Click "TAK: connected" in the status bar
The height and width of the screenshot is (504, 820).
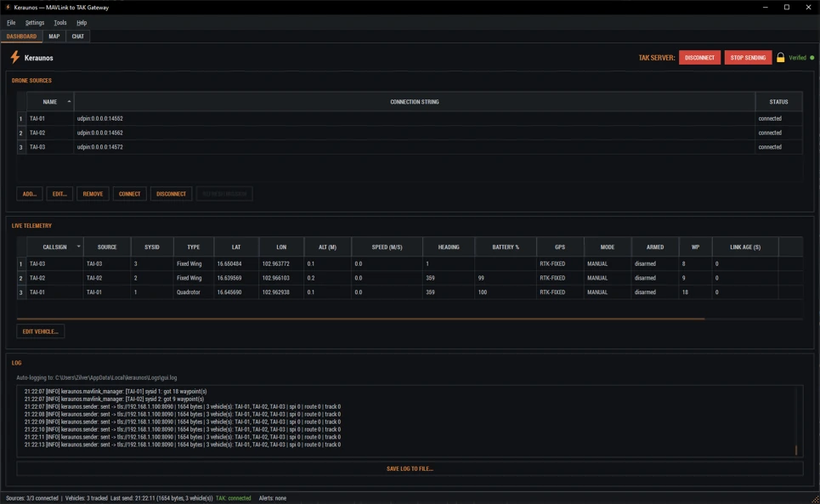[x=233, y=498]
